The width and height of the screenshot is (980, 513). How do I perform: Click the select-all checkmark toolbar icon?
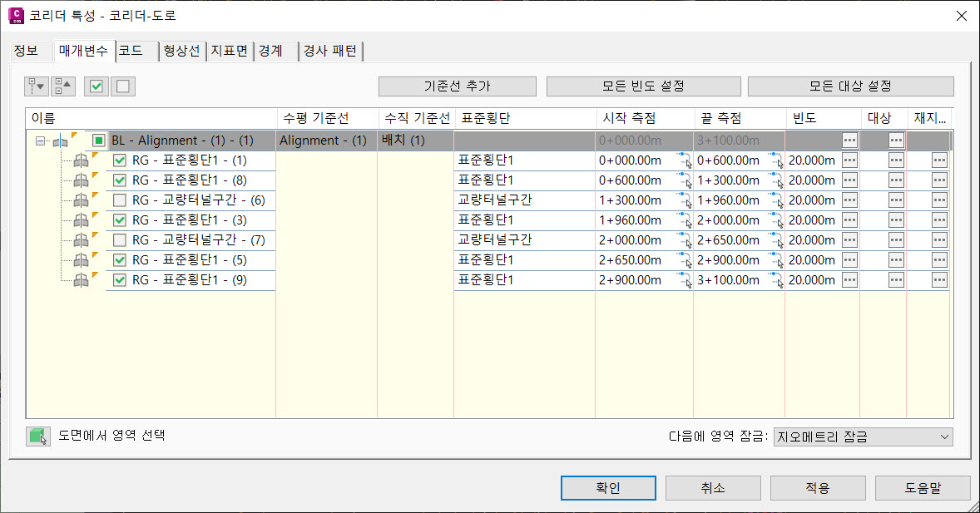click(x=96, y=86)
